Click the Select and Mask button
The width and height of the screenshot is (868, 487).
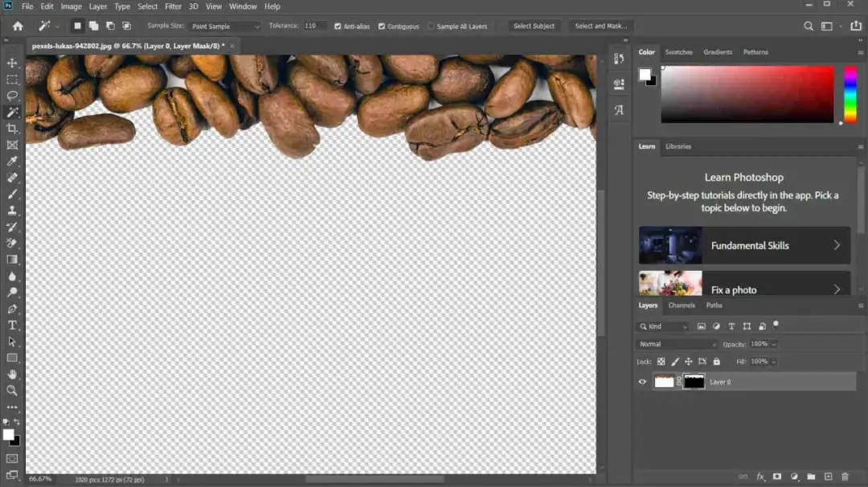(x=600, y=26)
